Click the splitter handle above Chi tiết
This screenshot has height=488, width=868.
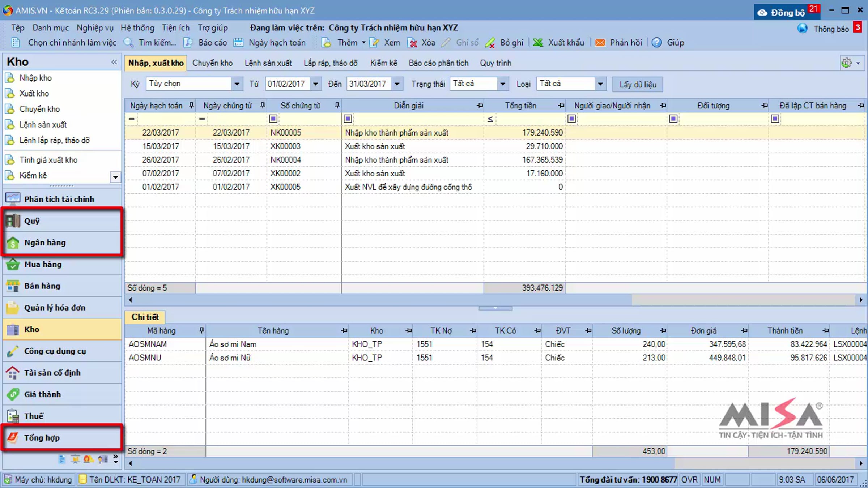495,308
